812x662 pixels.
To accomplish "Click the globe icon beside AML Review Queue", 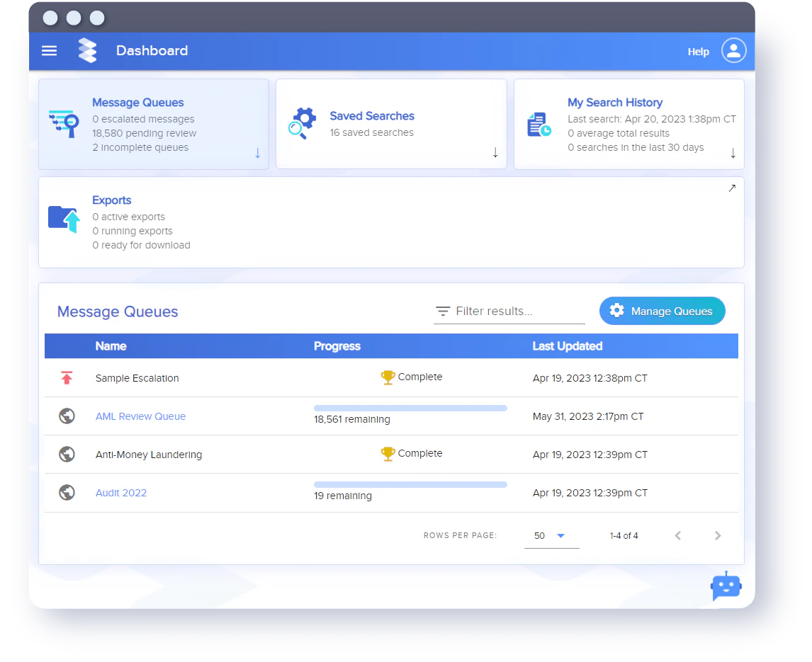I will (x=67, y=416).
